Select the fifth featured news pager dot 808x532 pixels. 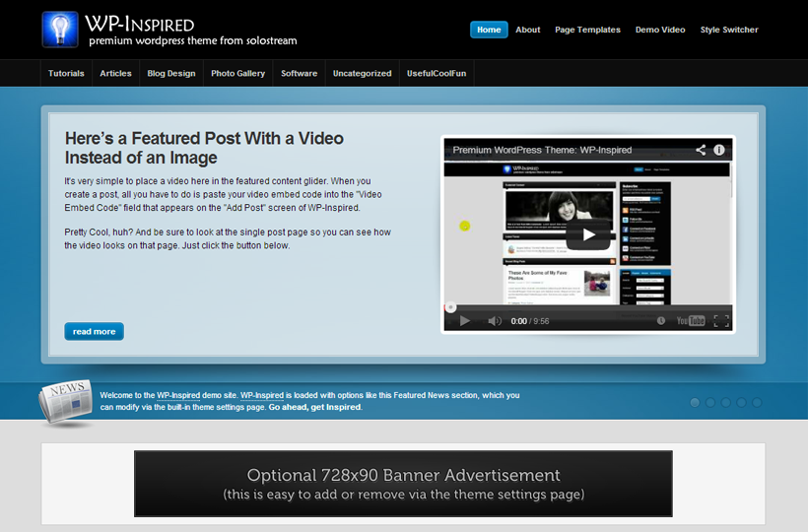(x=757, y=402)
